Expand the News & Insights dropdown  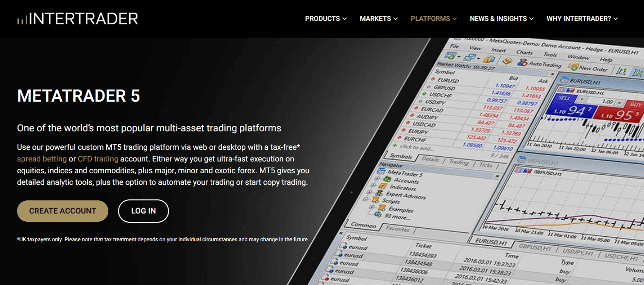pyautogui.click(x=502, y=18)
